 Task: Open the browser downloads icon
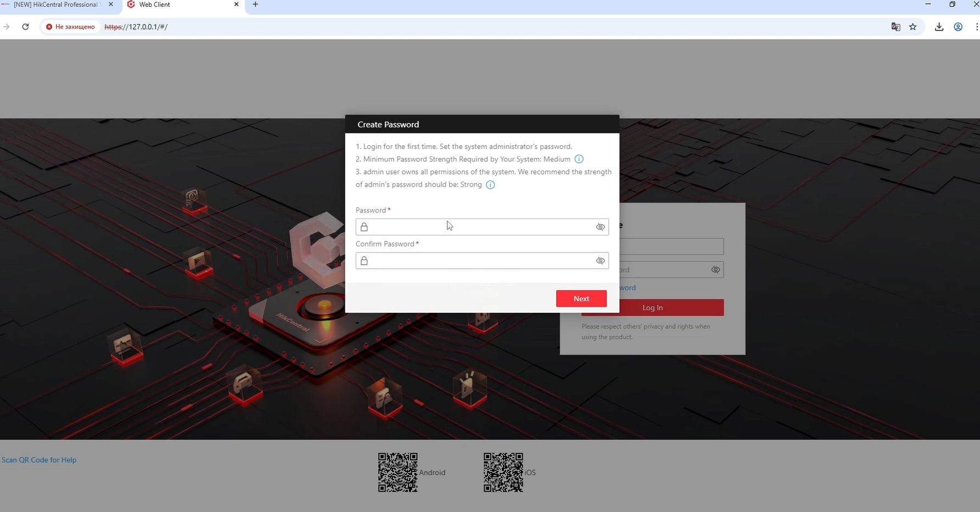pos(939,27)
